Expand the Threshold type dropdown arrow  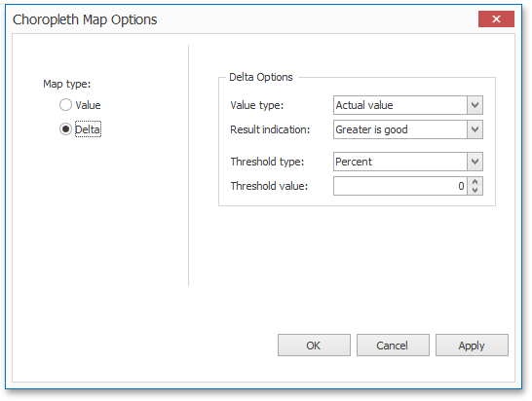475,162
